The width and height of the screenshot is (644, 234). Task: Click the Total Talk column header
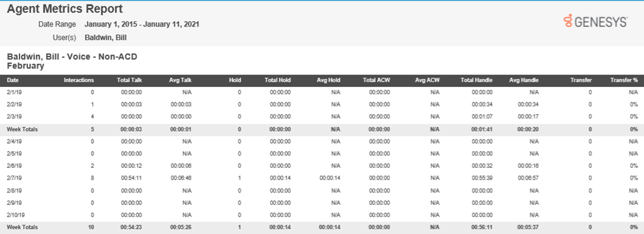coord(130,80)
